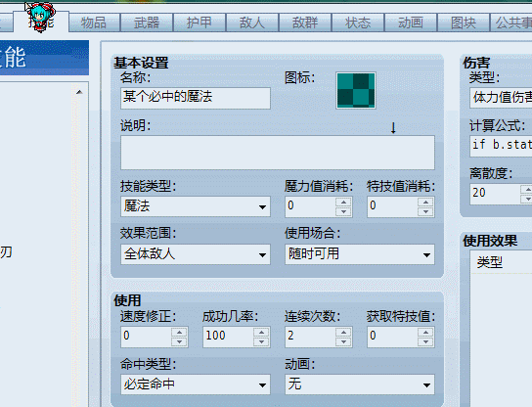Switch to the 敌群 tab
532x407 pixels.
pos(305,23)
